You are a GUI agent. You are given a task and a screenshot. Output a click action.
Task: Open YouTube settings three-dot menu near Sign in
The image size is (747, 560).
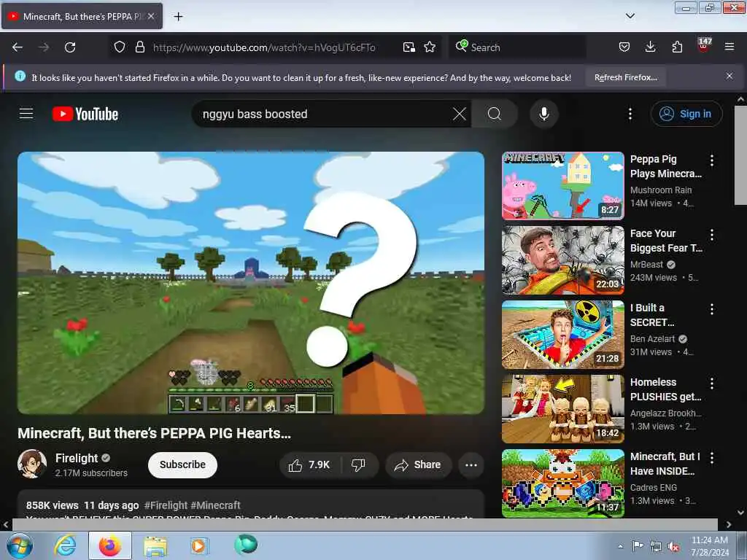click(x=630, y=114)
